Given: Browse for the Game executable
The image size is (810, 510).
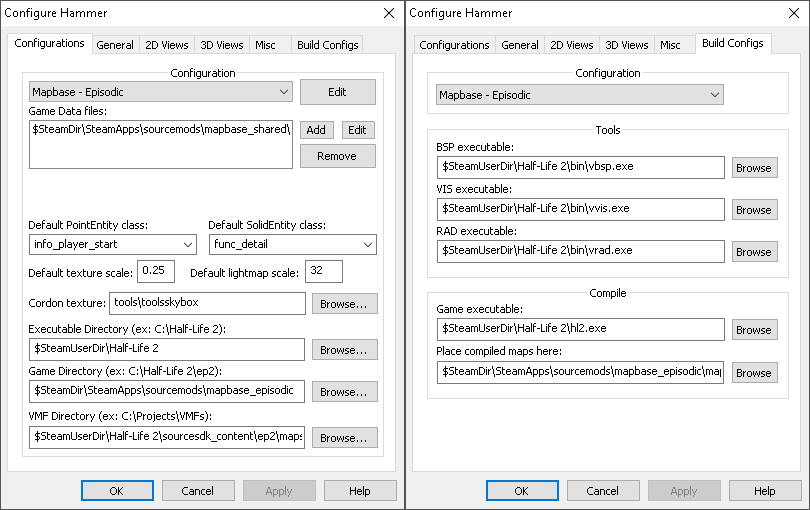Looking at the screenshot, I should [x=753, y=330].
